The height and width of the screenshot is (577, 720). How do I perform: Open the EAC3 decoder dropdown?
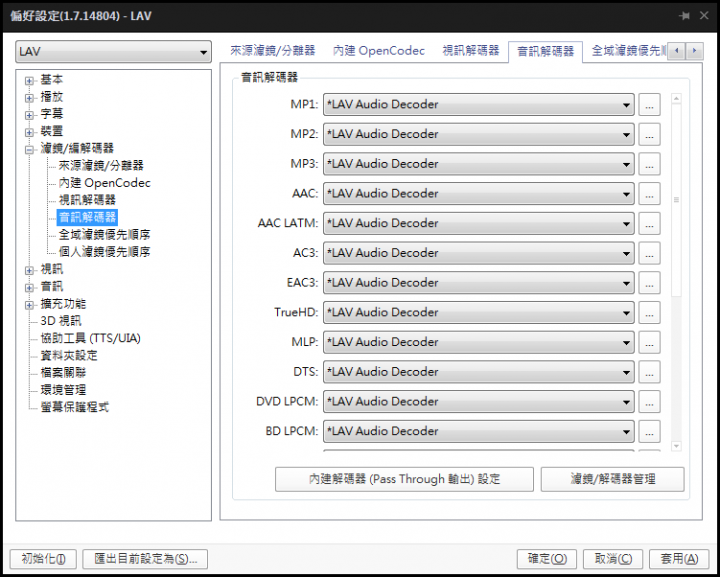478,283
